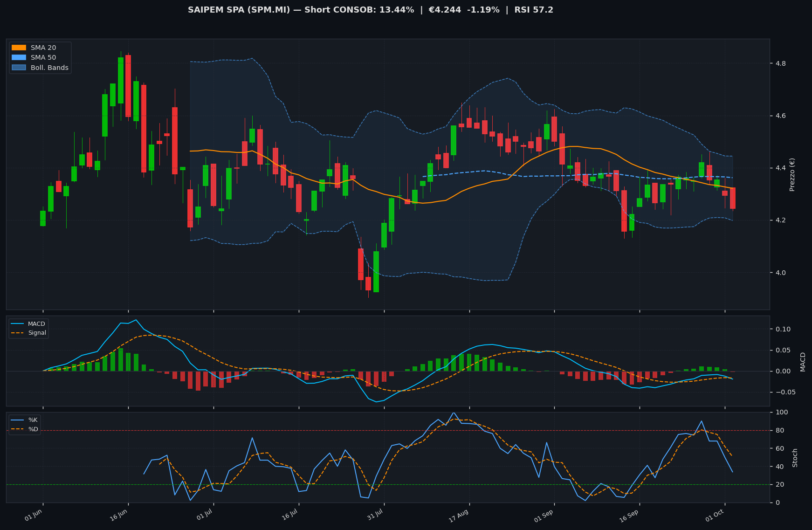This screenshot has height=530, width=812.
Task: Click the last red candlestick on the chart
Action: point(733,198)
